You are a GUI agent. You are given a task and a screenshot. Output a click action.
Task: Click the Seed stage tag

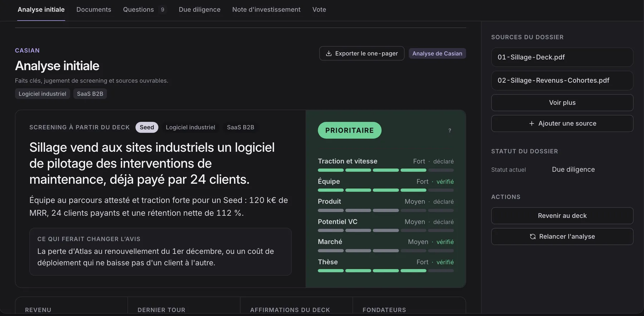tap(147, 127)
